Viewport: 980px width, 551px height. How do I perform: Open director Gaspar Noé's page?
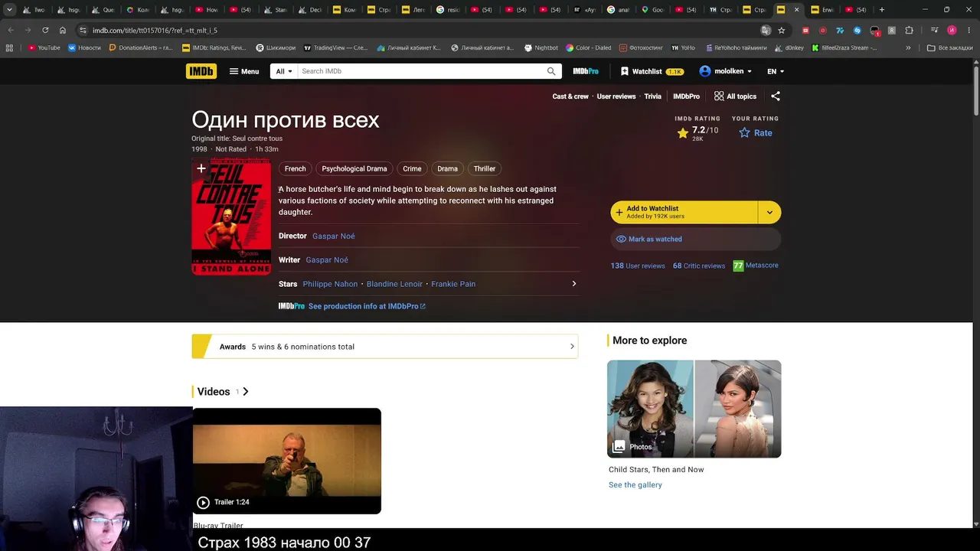click(x=333, y=236)
